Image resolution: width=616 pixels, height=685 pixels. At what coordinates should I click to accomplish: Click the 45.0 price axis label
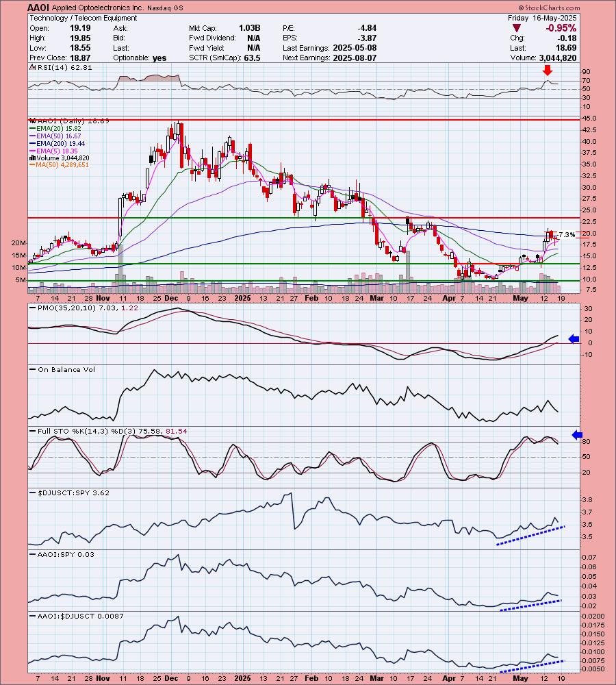point(589,119)
